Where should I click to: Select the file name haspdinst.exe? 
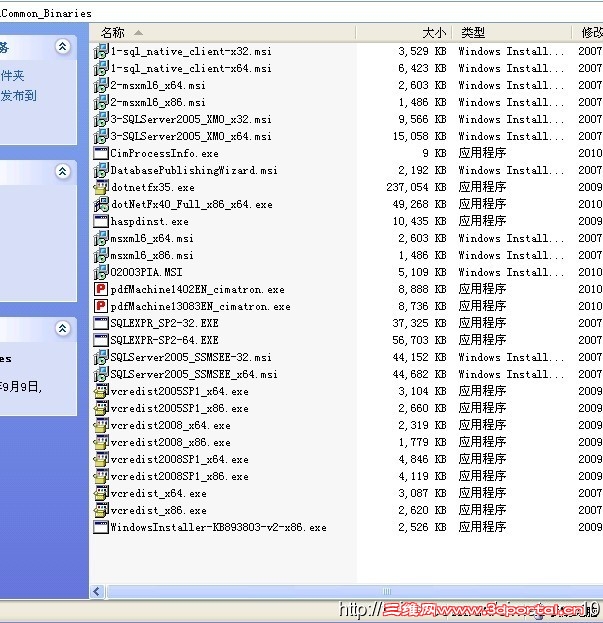pos(149,221)
